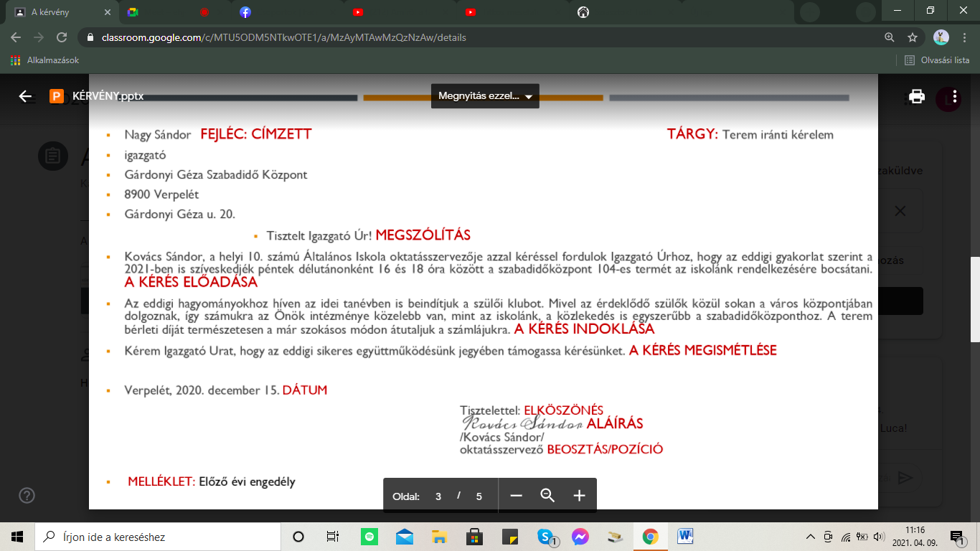The height and width of the screenshot is (551, 980).
Task: Click the page number field showing 3
Action: click(x=438, y=496)
